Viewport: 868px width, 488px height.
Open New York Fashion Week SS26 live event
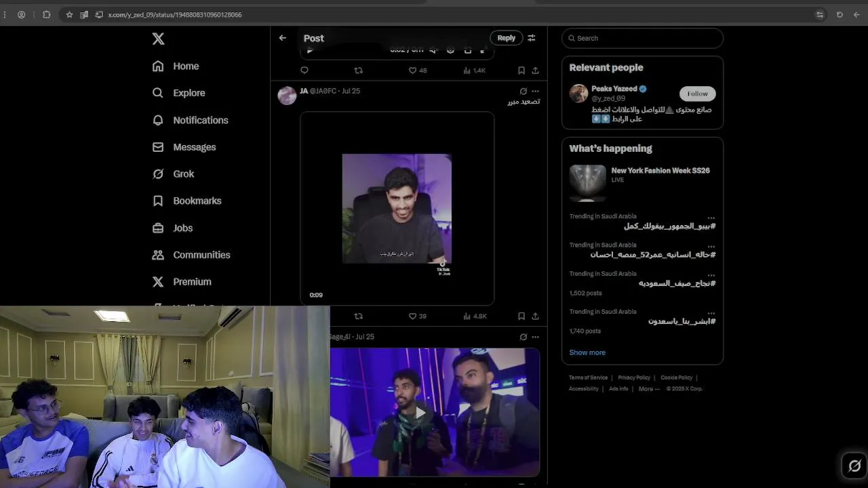(x=642, y=183)
